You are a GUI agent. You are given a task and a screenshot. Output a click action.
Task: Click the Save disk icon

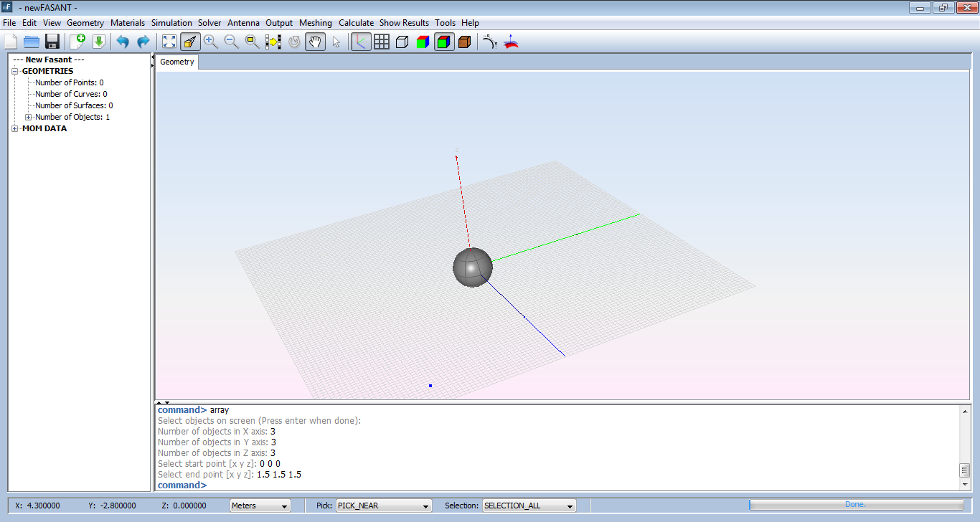(52, 42)
